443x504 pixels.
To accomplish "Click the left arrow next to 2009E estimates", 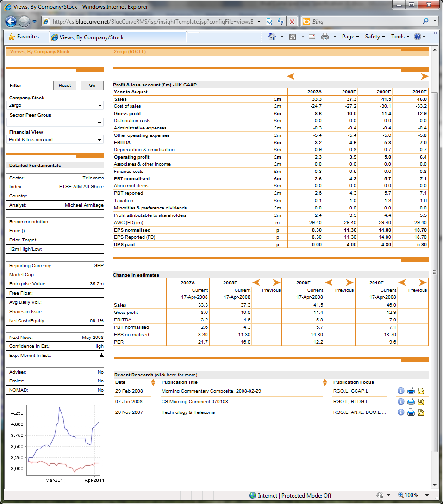I will [329, 283].
